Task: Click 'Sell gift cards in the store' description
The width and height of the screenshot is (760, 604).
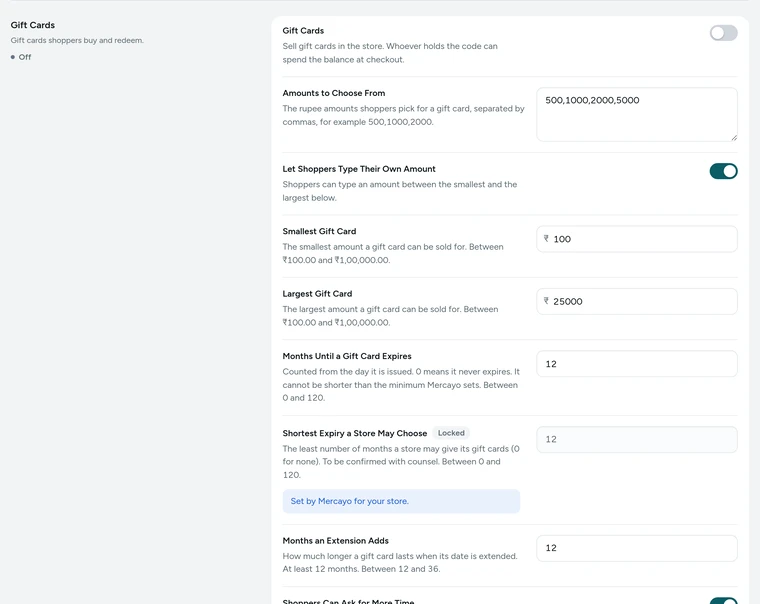Action: coord(390,53)
